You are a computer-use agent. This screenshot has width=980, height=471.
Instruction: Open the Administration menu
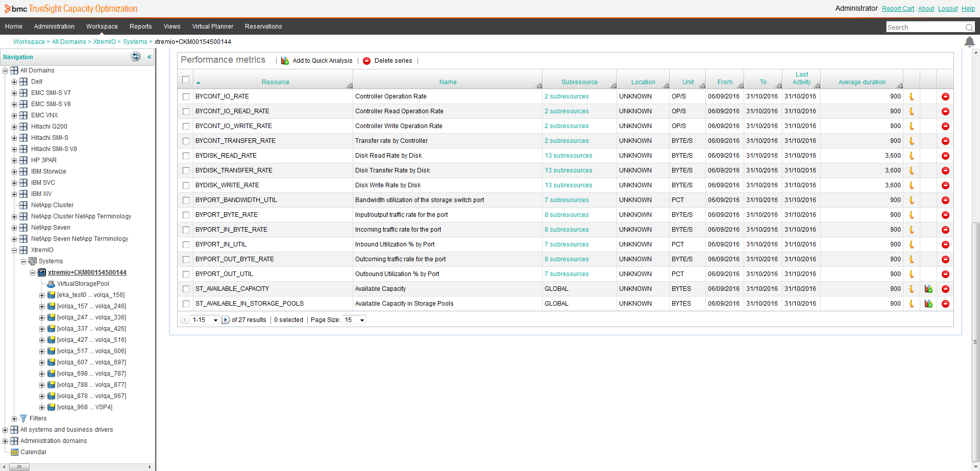pos(54,27)
